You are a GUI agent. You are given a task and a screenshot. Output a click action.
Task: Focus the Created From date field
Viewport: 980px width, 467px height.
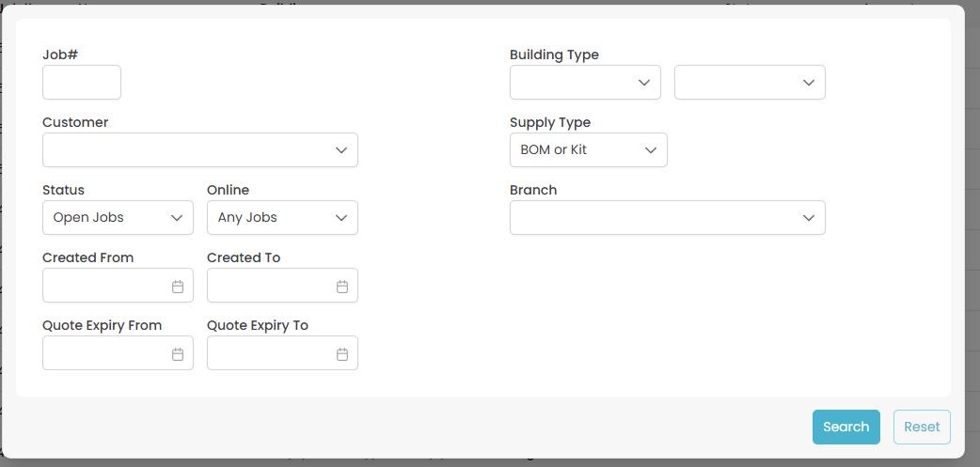click(105, 286)
